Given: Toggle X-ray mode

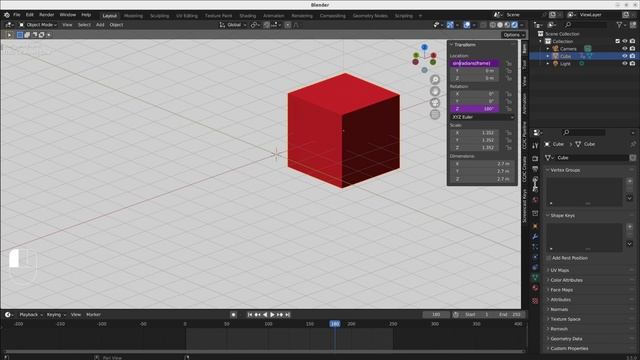Looking at the screenshot, I should tap(483, 25).
